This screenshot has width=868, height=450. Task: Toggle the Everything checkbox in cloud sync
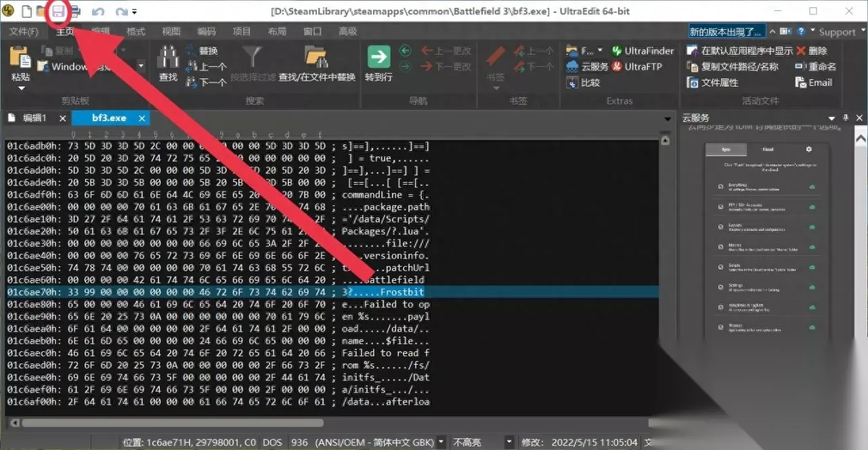coord(721,185)
